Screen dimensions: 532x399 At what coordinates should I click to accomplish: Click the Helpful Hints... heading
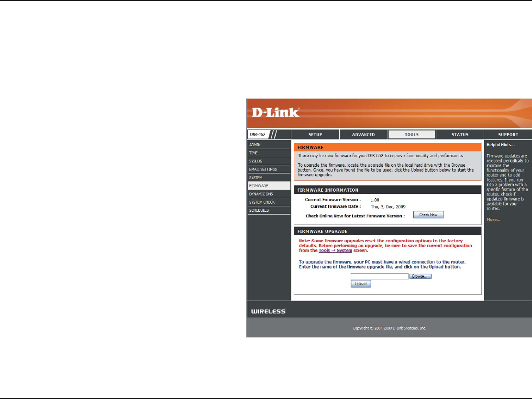[x=500, y=145]
